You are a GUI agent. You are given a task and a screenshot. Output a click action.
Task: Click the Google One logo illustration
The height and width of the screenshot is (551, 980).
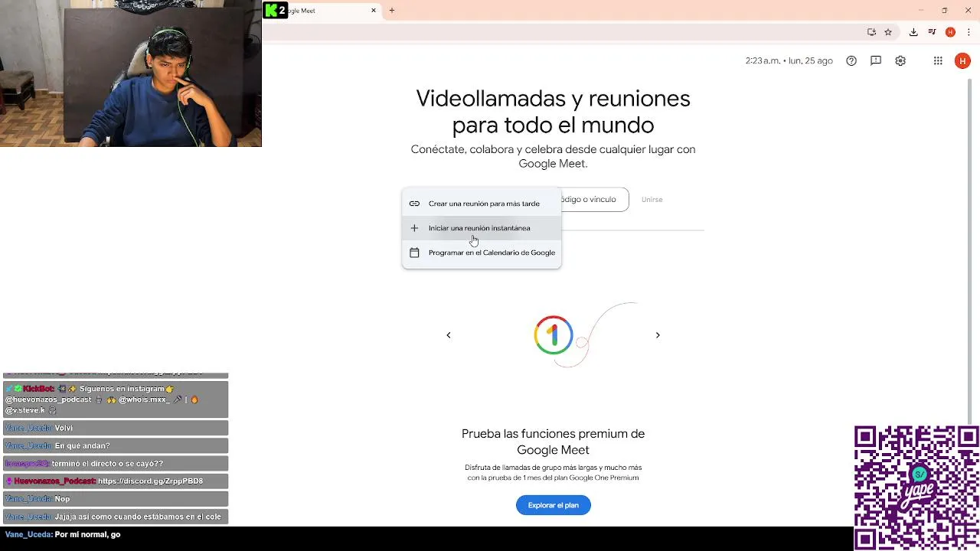(x=554, y=334)
